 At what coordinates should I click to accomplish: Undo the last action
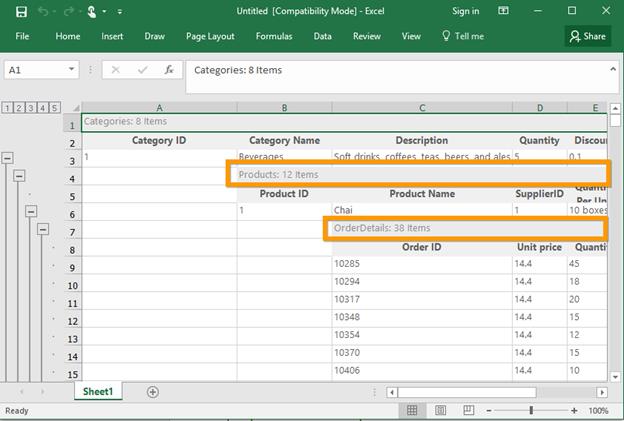coord(43,12)
